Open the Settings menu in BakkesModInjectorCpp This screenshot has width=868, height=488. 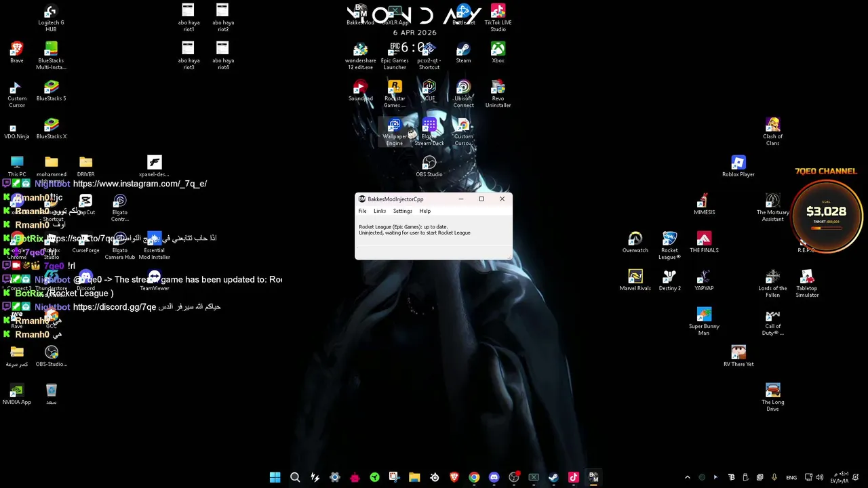pos(402,211)
